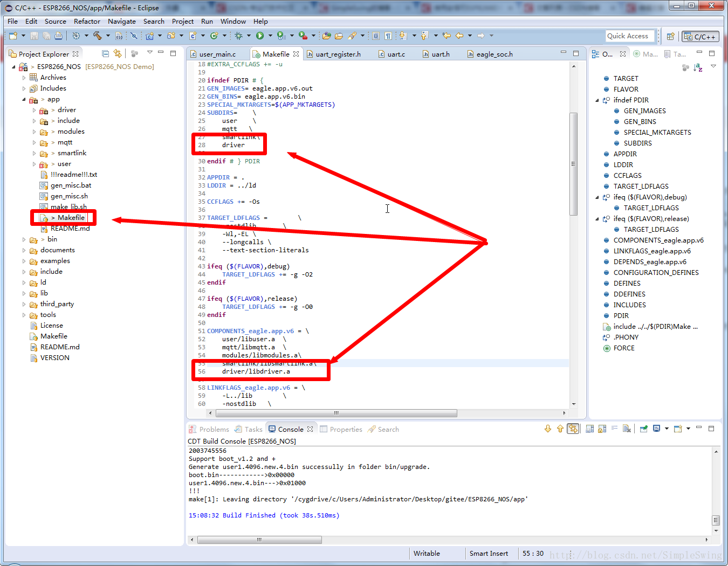The image size is (728, 566).
Task: Open the File menu
Action: point(12,21)
